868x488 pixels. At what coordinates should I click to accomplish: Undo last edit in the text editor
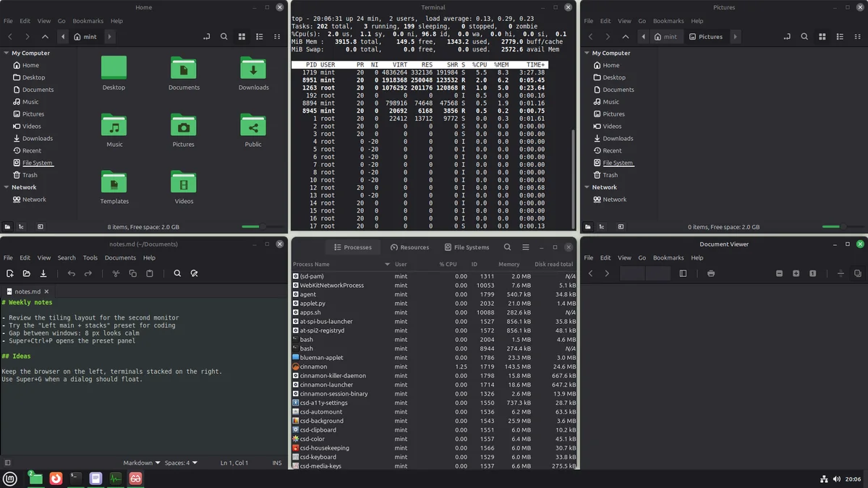(x=71, y=274)
